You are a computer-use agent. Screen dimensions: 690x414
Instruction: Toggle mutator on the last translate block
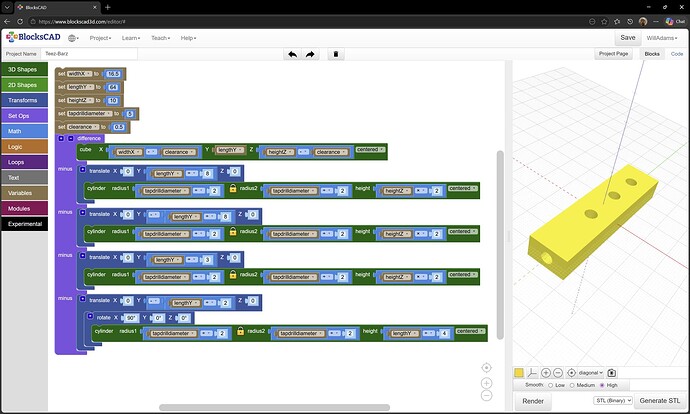(x=82, y=299)
